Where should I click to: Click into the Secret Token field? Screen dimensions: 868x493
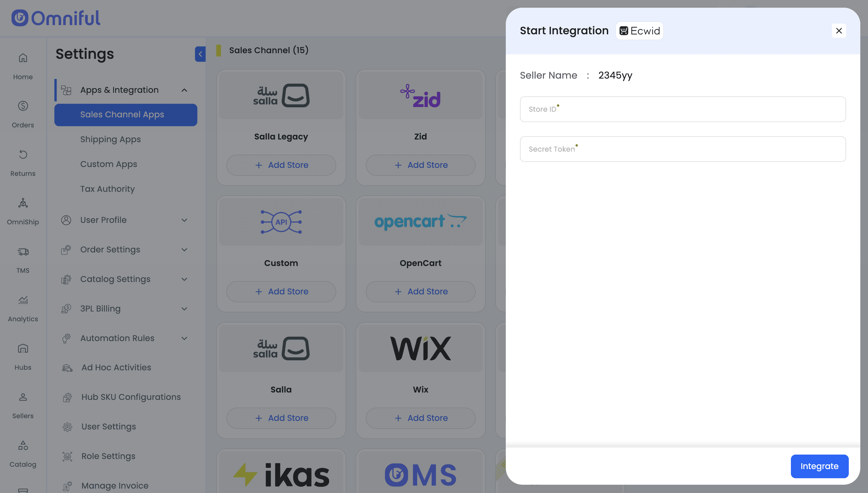tap(682, 149)
